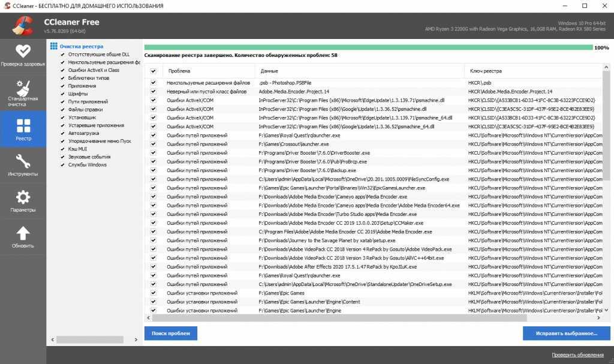Sort by the 'Ключ реестра' column header
The image size is (614, 364).
485,71
